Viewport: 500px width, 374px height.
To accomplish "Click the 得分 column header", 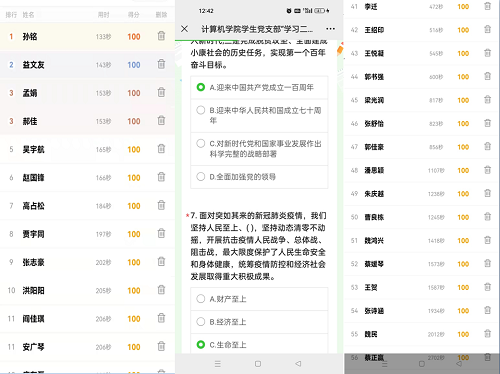I will coord(134,15).
